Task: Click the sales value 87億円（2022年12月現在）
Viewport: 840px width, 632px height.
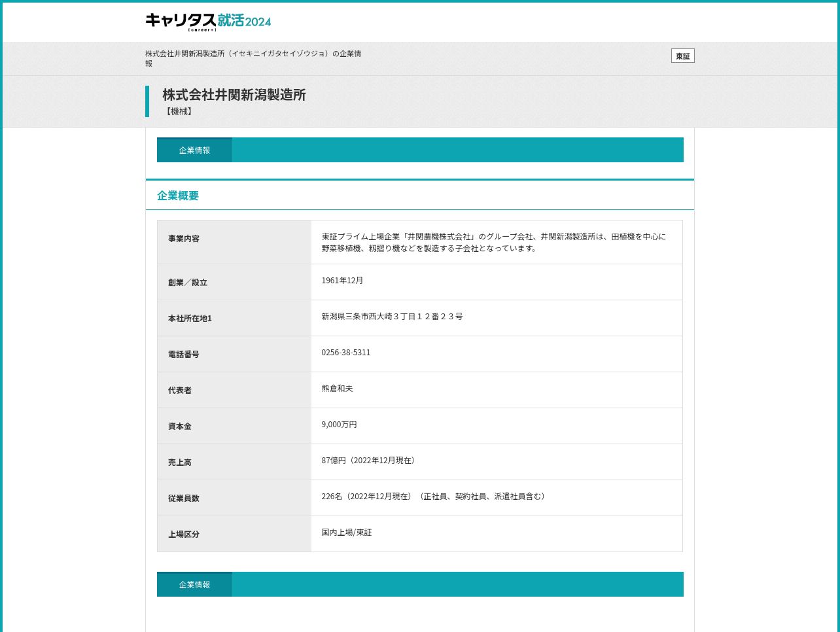Action: click(370, 461)
